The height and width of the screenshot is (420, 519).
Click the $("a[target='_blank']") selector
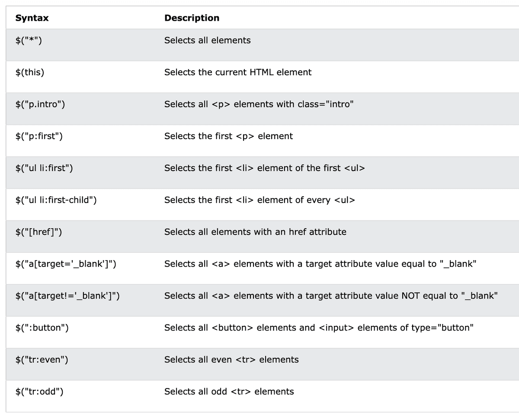point(66,264)
